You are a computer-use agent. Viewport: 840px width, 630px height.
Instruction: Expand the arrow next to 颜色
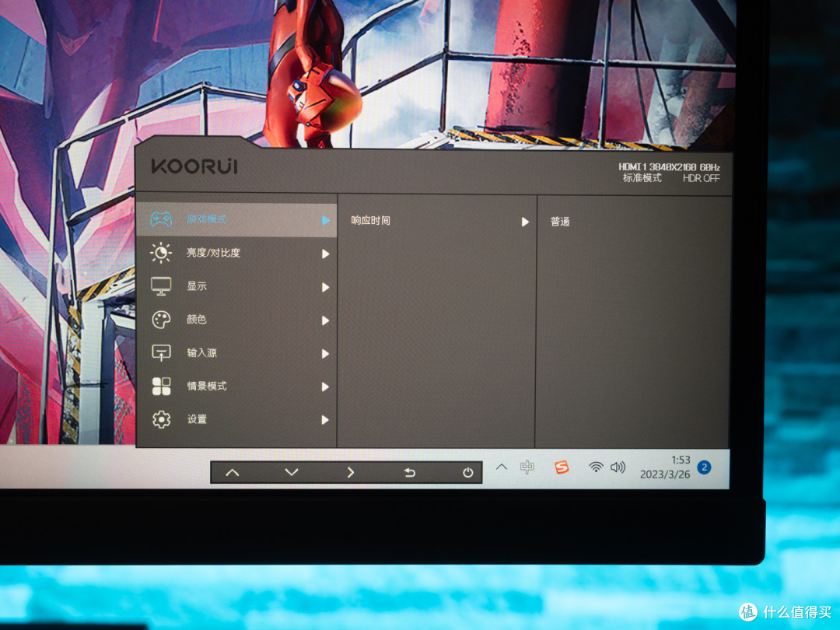pyautogui.click(x=325, y=321)
